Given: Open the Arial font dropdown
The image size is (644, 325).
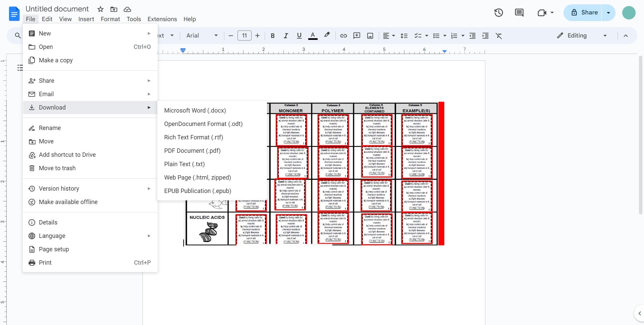Looking at the screenshot, I should [x=202, y=36].
